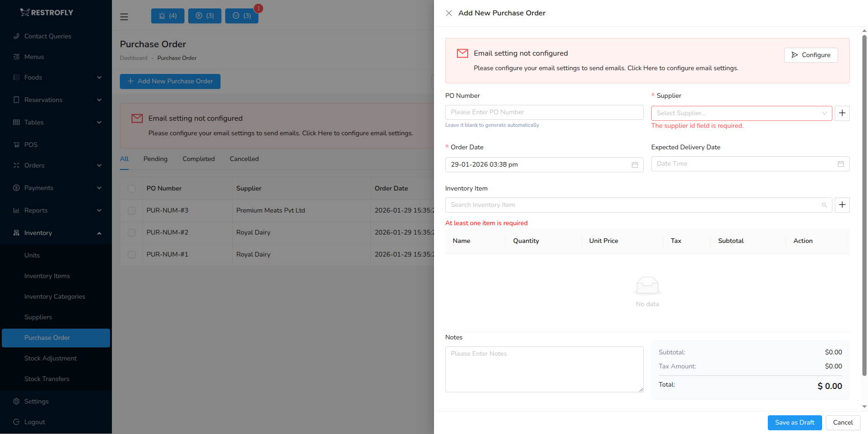Switch to the Pending tab

(155, 159)
